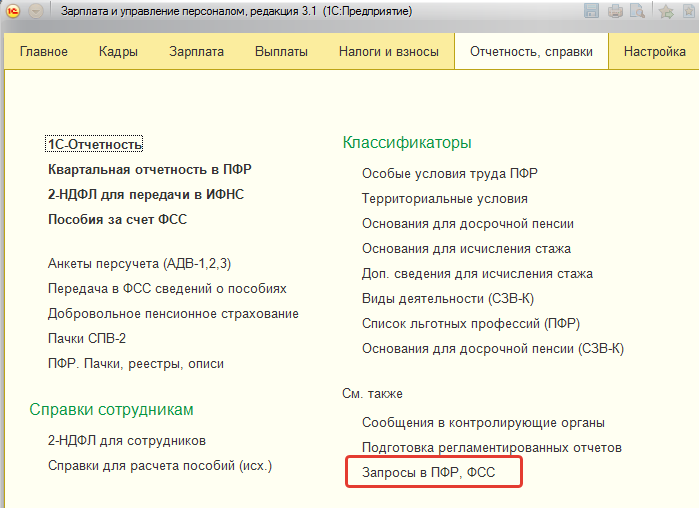Open Пособия за счет ФСС
This screenshot has width=699, height=508.
(117, 219)
